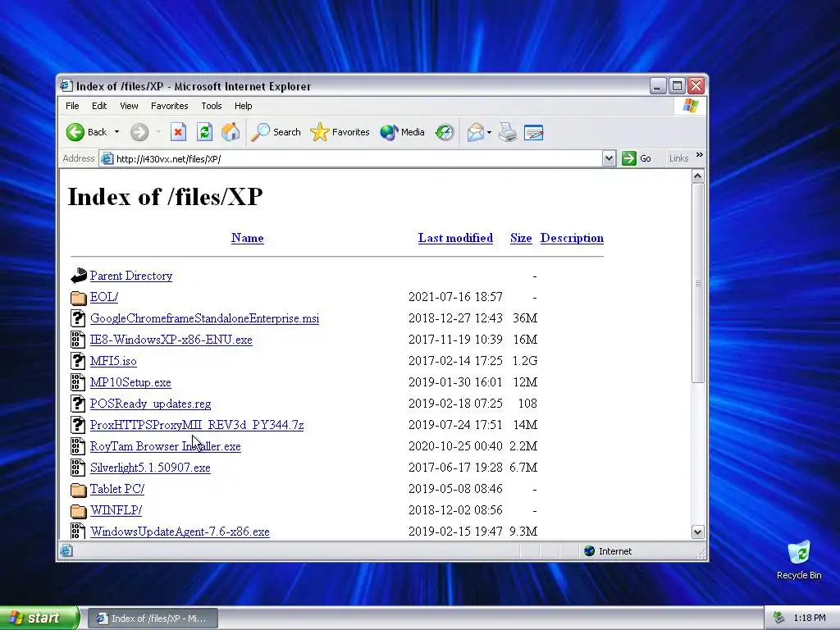The width and height of the screenshot is (840, 630).
Task: Open the Tablet PC/ folder link
Action: click(116, 489)
